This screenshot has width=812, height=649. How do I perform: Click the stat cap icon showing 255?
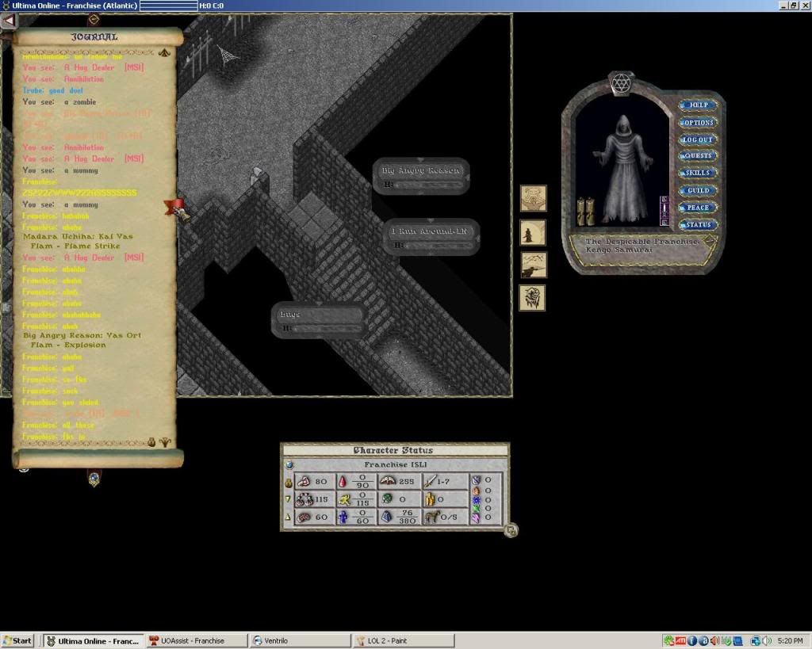[x=387, y=481]
